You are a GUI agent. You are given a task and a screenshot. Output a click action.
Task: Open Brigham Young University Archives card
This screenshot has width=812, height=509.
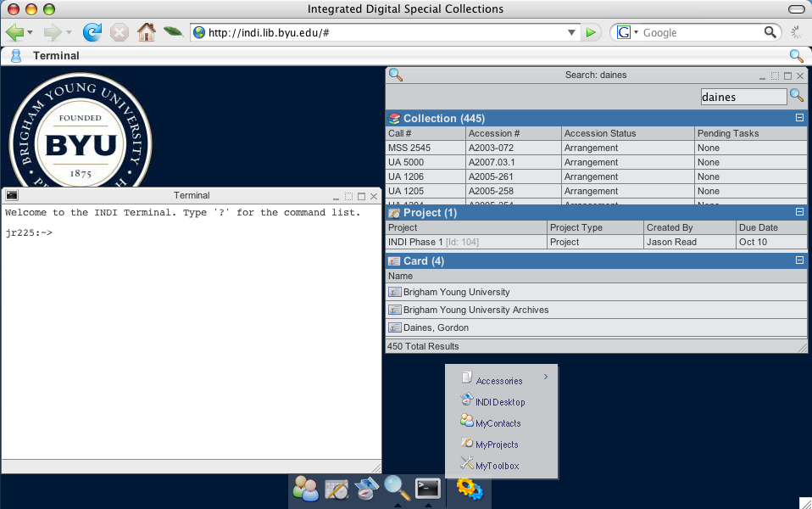(597, 310)
